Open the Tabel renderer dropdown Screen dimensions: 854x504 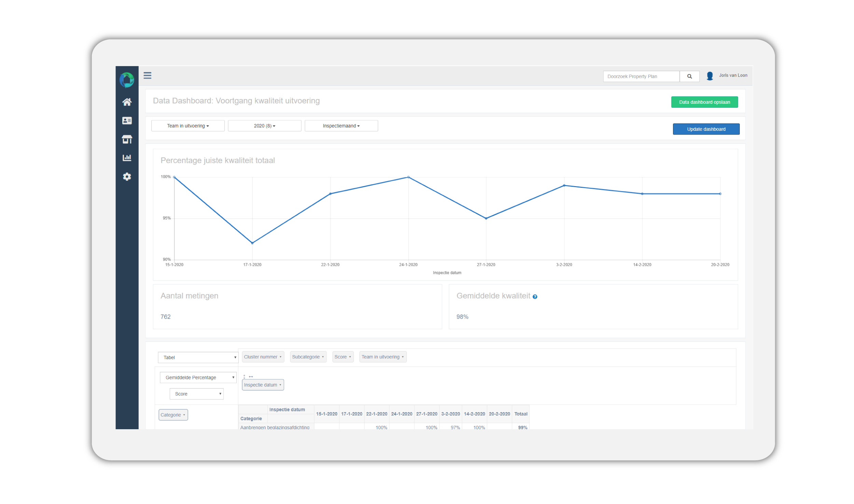[198, 358]
